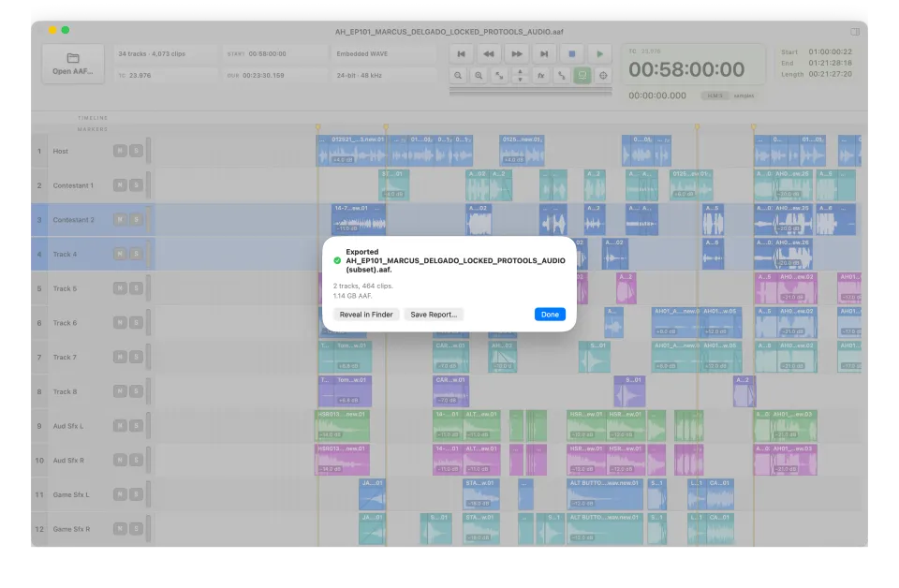Select HSR013...new.01 clip on Aud Sfx R

tap(343, 461)
